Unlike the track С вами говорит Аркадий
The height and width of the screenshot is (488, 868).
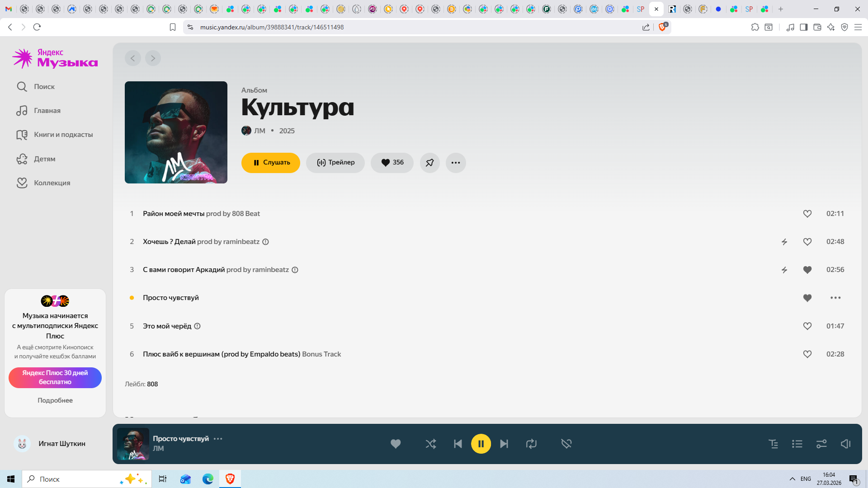click(x=807, y=270)
